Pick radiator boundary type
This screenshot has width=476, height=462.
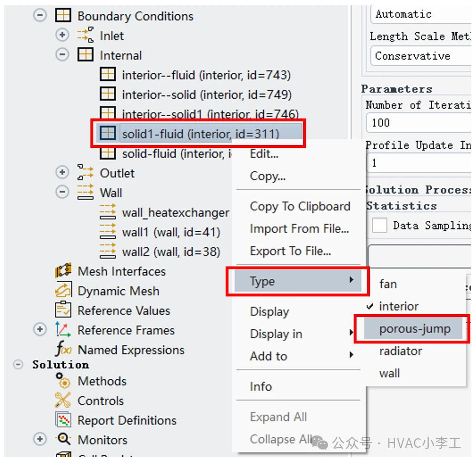[x=400, y=351]
